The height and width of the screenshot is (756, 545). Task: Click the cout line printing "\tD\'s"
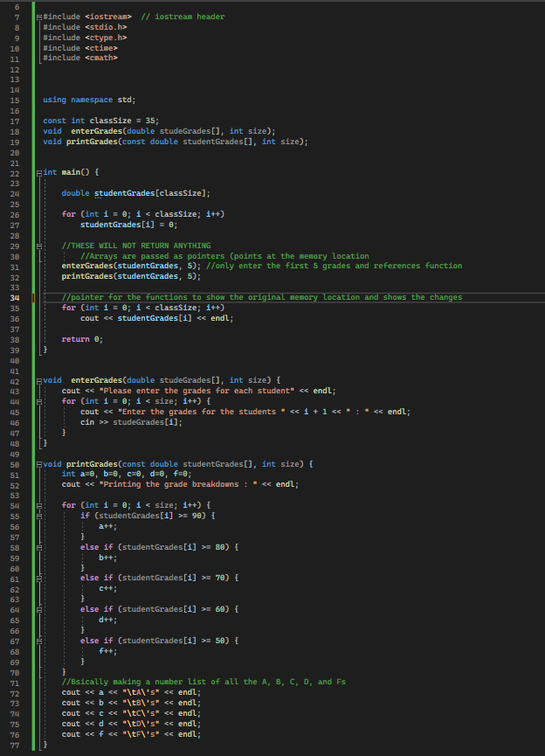pyautogui.click(x=132, y=724)
